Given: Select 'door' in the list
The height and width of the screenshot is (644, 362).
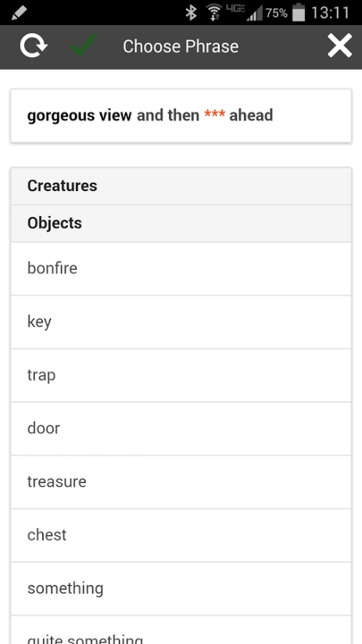Looking at the screenshot, I should point(181,429).
